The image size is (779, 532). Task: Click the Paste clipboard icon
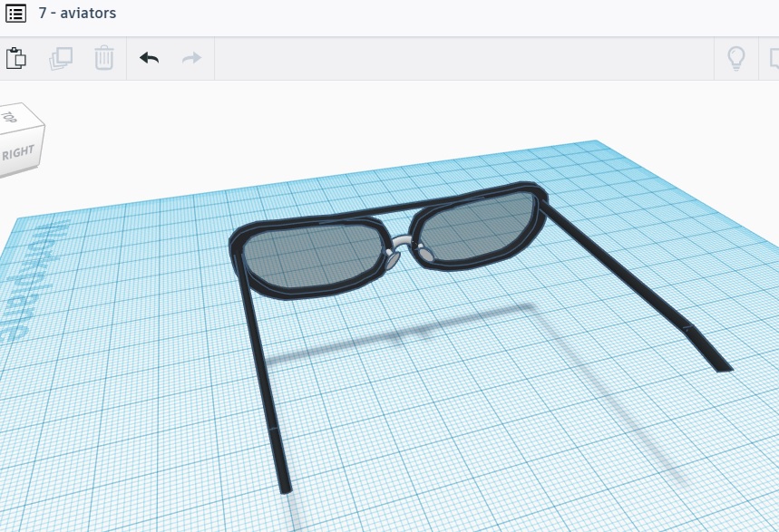[x=15, y=59]
